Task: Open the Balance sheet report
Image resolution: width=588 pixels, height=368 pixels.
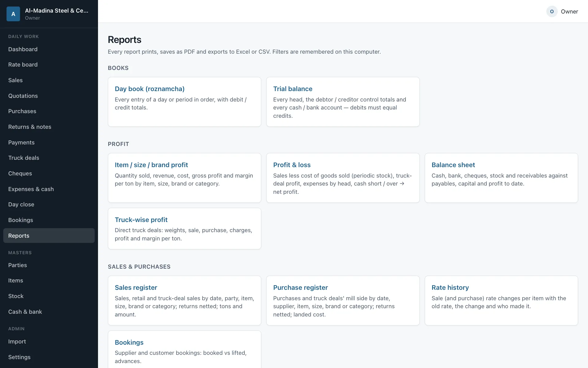Action: coord(501,178)
